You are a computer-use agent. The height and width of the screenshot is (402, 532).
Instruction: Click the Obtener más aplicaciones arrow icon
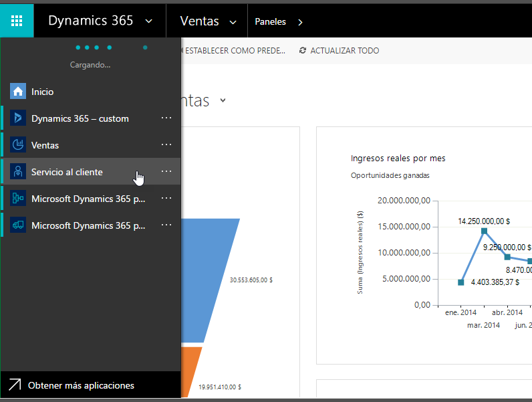(15, 385)
